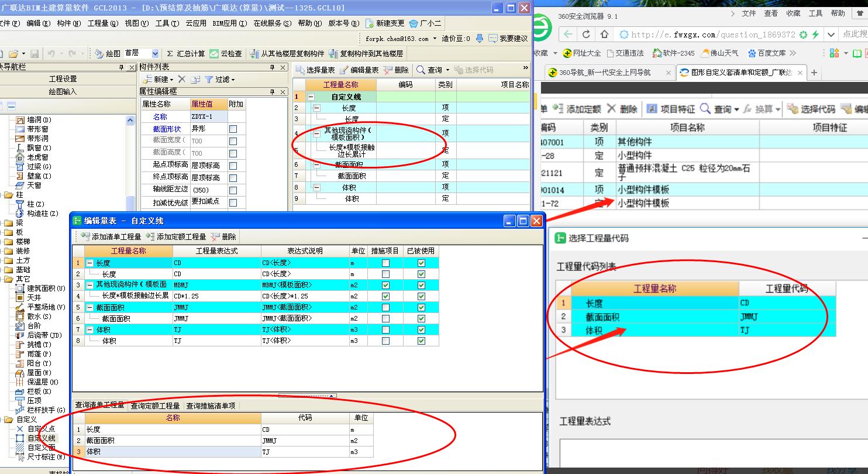Collapse 截面面积 group in 编辑量表 row 5
Viewport: 868px width, 474px height.
(90, 307)
